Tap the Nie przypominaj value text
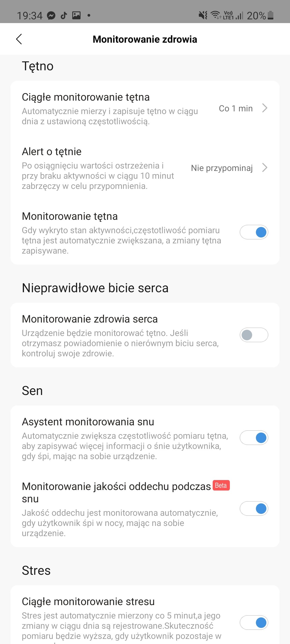290x644 pixels. tap(222, 168)
